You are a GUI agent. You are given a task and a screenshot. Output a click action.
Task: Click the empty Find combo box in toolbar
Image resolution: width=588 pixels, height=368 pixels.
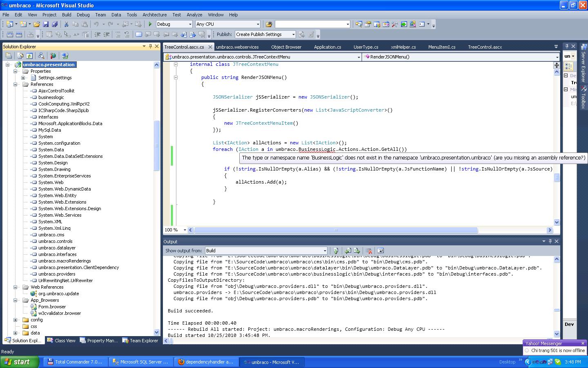(313, 24)
